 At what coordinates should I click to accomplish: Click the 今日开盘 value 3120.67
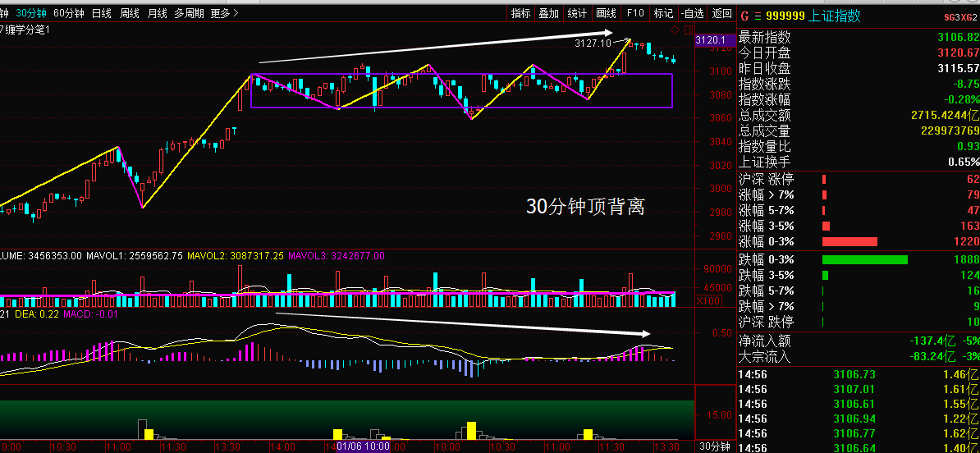point(958,53)
